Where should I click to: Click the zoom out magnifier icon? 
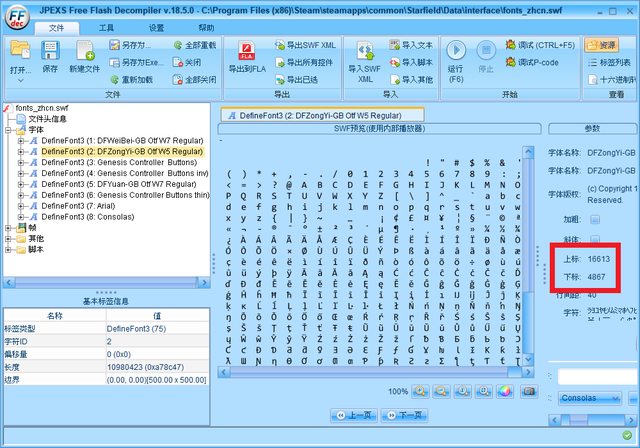click(442, 391)
